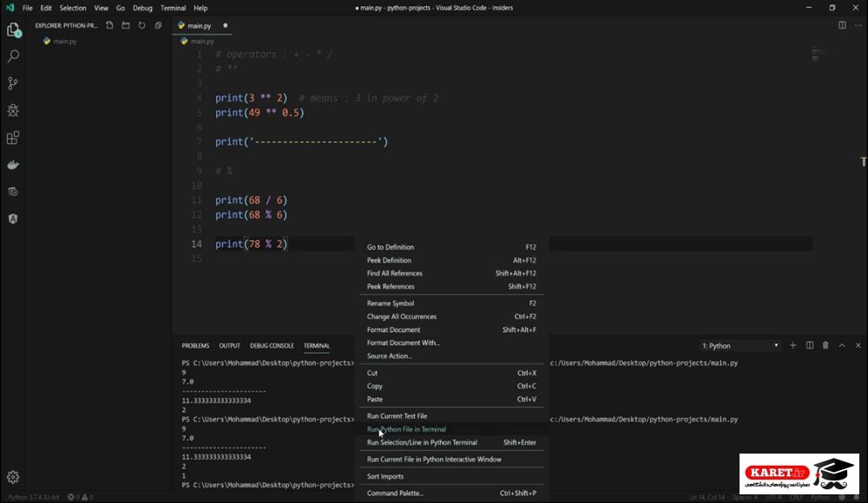Click Python 3.7.4 32-bit interpreter in status bar
The image size is (868, 503).
33,497
